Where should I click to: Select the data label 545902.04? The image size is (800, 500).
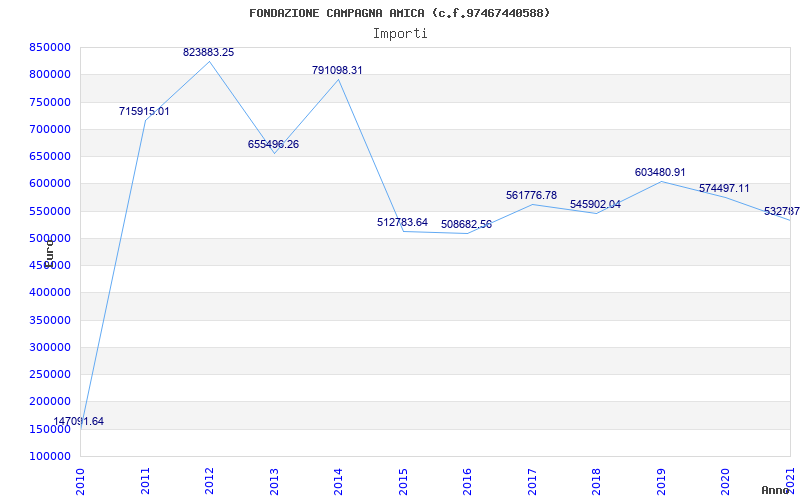(595, 205)
